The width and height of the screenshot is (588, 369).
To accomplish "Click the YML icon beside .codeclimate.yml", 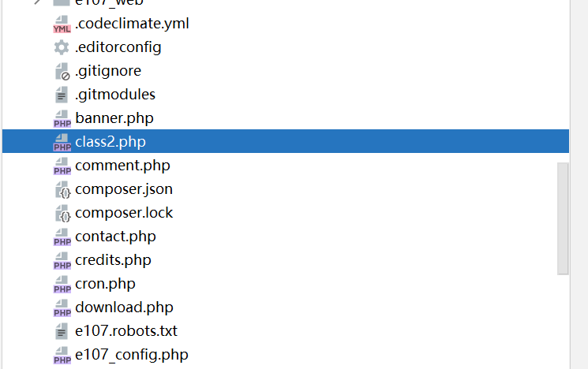I will (x=62, y=24).
